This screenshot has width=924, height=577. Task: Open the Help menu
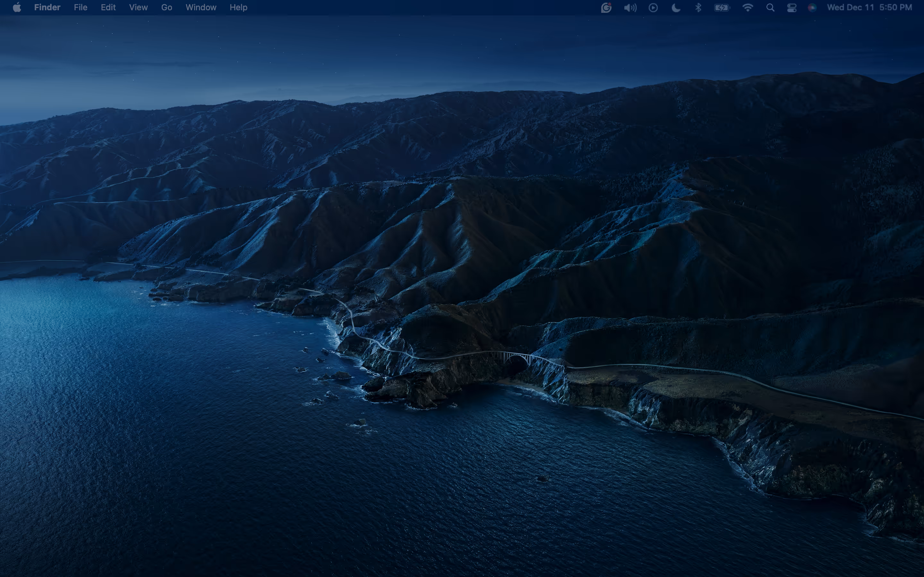point(238,7)
